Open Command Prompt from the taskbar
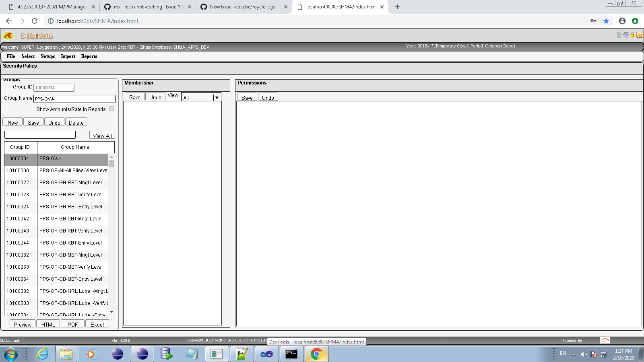The height and width of the screenshot is (362, 644). (x=291, y=354)
